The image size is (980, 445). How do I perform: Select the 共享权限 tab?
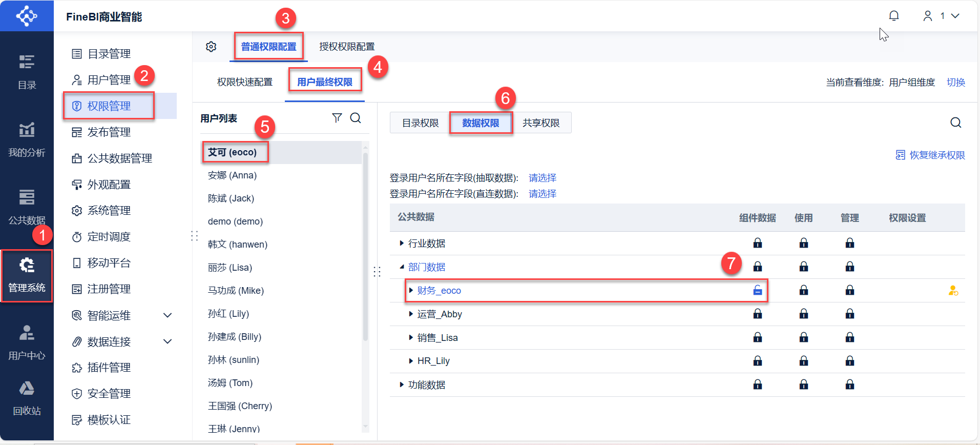(541, 123)
